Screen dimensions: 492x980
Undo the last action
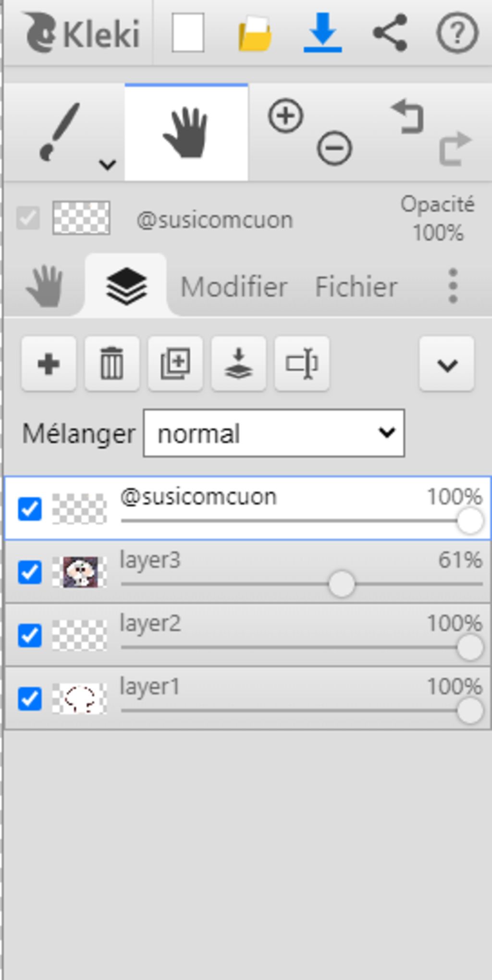click(408, 116)
